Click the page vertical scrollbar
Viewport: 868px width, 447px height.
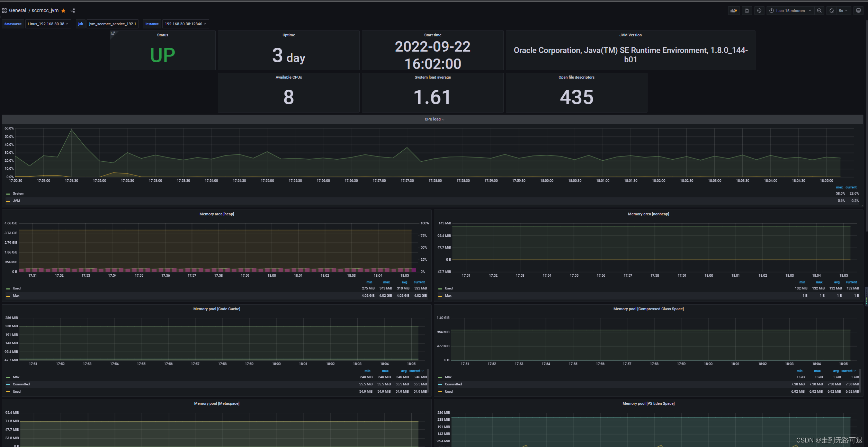pos(866,125)
